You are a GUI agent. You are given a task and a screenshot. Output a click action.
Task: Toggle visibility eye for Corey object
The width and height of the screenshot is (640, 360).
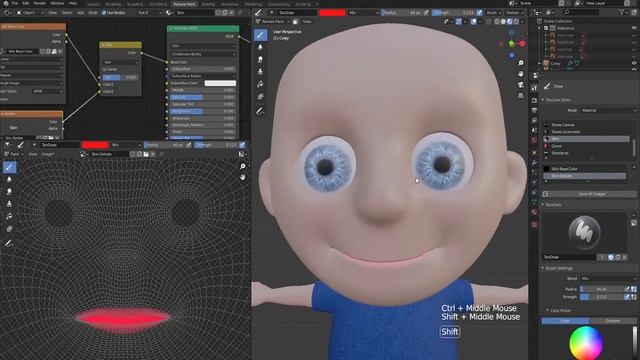634,63
